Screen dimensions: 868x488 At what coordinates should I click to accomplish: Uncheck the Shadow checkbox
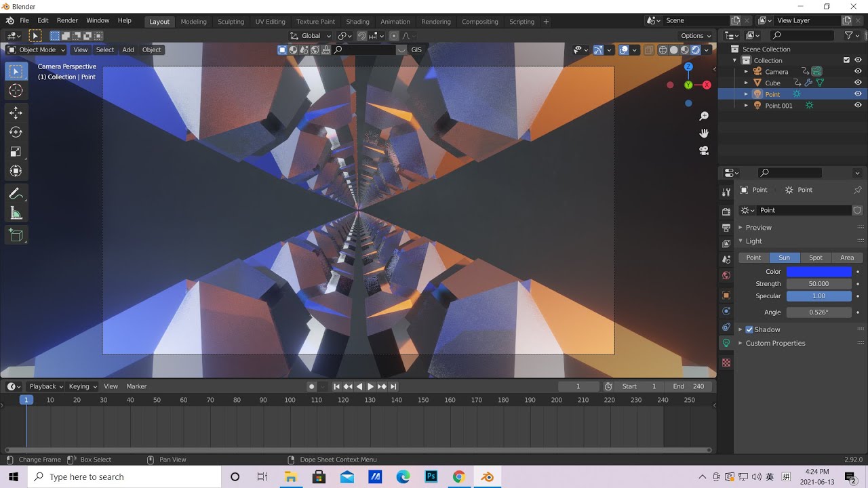(x=749, y=329)
